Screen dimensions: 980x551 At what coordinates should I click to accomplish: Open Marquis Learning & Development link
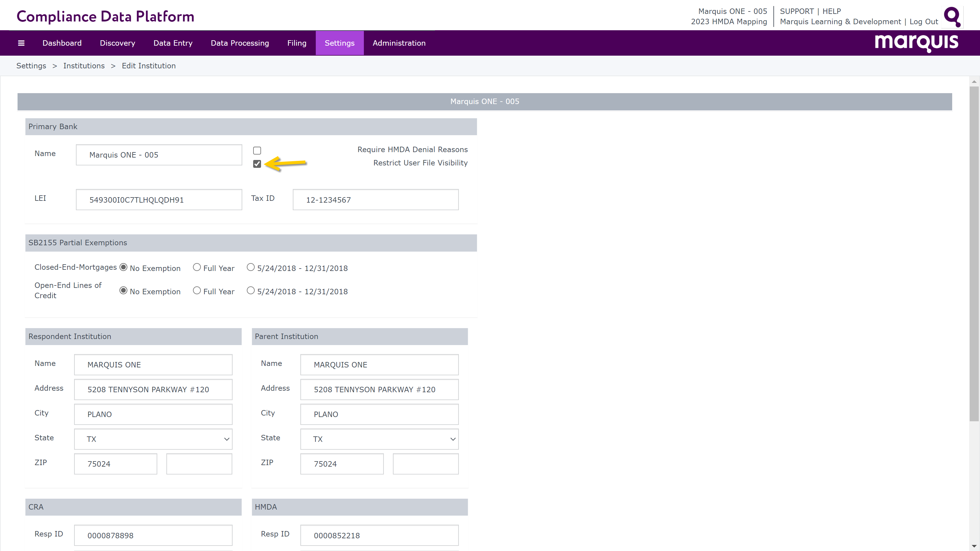pos(840,22)
